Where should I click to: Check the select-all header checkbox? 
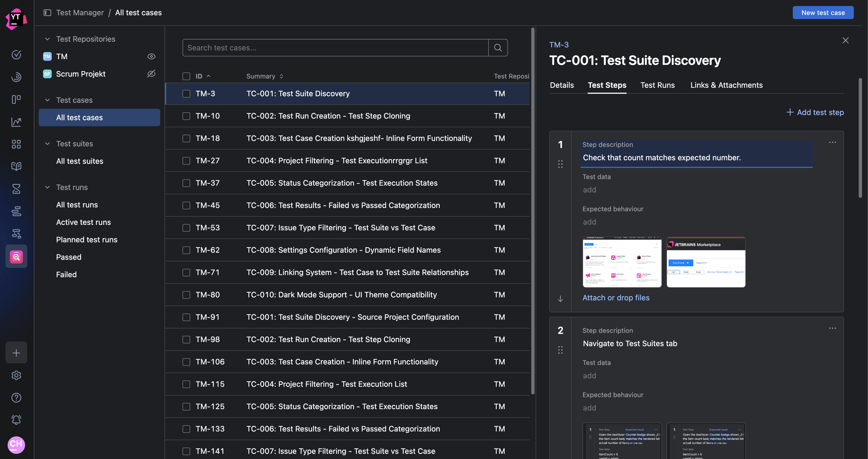click(186, 76)
